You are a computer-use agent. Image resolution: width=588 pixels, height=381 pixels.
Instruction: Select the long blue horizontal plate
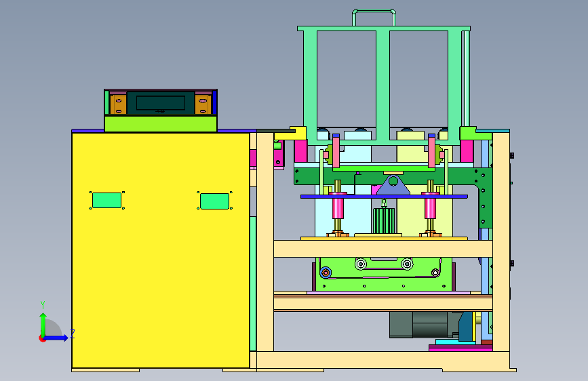pos(384,197)
